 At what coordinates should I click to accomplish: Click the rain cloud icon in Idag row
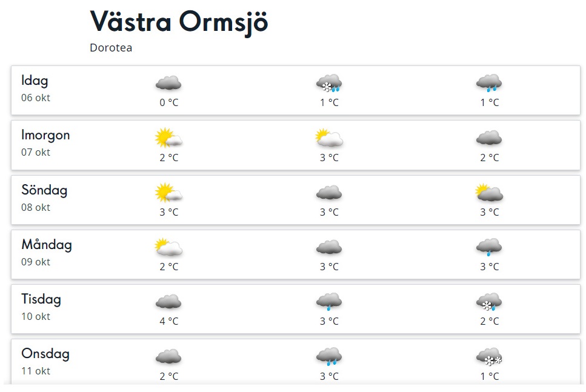pos(489,83)
